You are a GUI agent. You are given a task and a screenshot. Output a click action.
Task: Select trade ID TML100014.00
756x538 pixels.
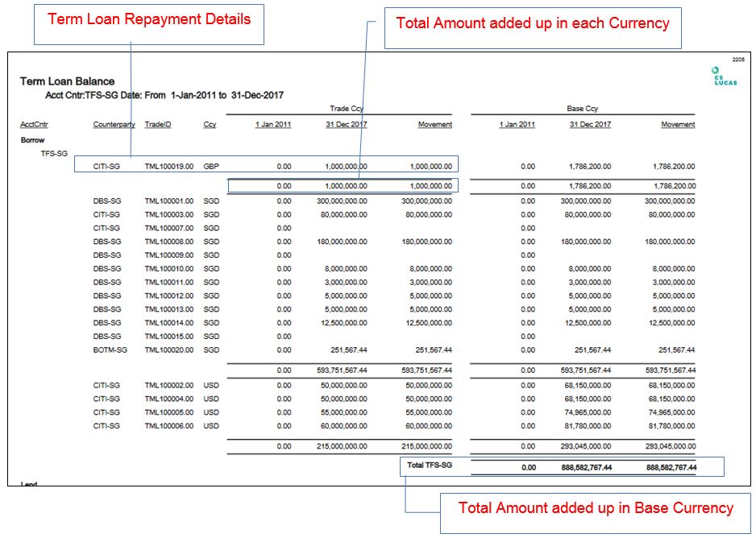(x=168, y=323)
